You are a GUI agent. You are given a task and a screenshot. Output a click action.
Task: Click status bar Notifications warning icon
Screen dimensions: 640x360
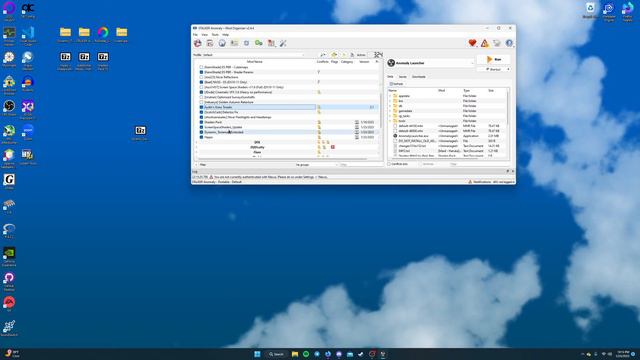coord(470,182)
